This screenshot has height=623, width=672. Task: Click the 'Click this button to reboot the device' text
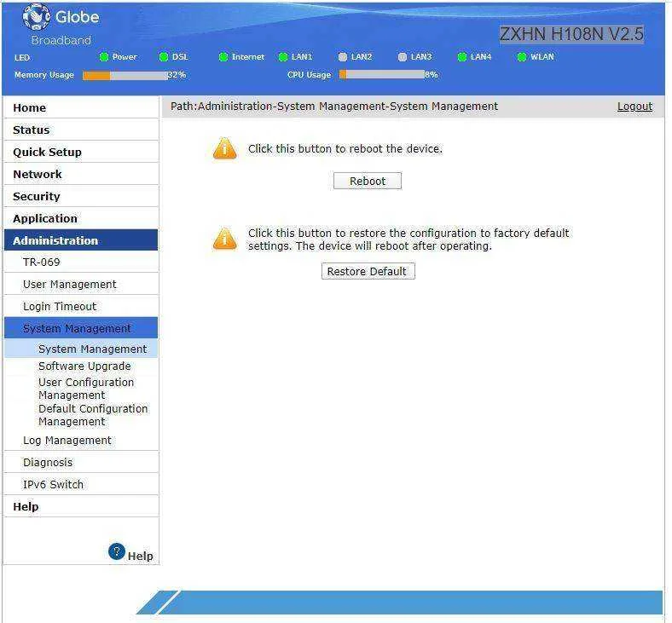pyautogui.click(x=345, y=148)
